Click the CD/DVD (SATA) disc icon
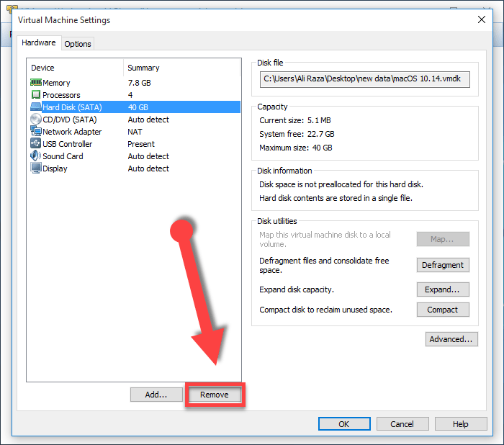The image size is (504, 445). click(x=35, y=120)
